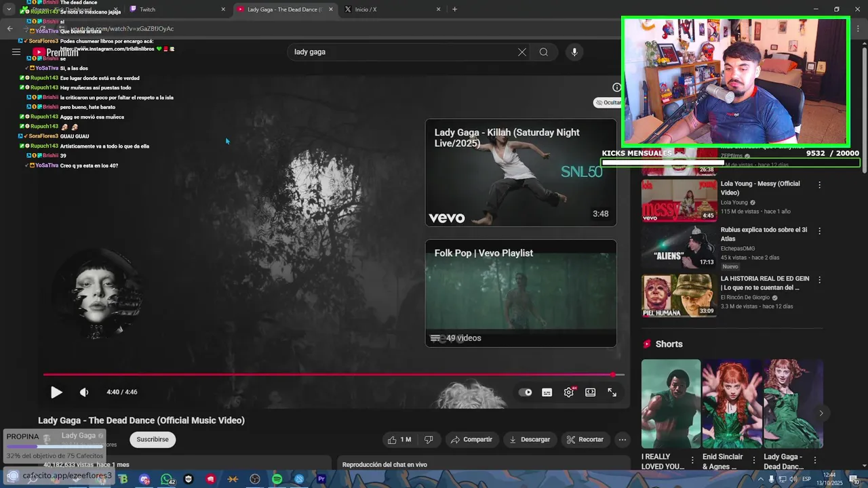Viewport: 868px width, 488px height.
Task: Click the Suscribirse button
Action: click(153, 439)
